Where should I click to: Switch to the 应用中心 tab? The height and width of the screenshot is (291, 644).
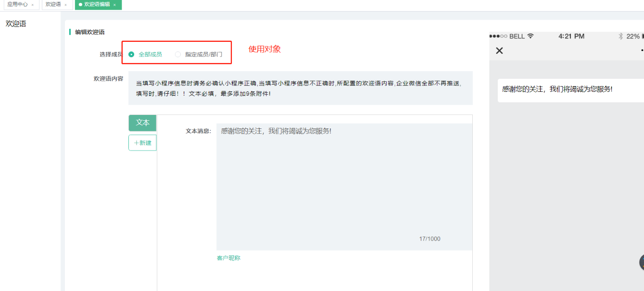(x=17, y=4)
